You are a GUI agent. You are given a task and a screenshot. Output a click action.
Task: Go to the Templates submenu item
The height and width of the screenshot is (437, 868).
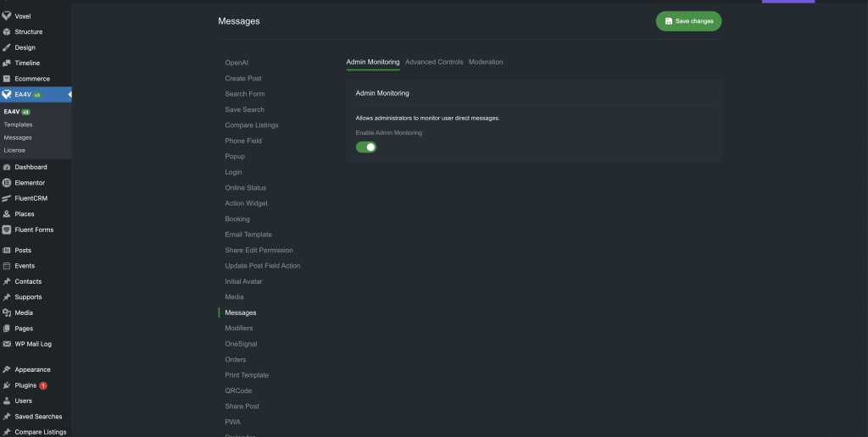click(x=18, y=124)
